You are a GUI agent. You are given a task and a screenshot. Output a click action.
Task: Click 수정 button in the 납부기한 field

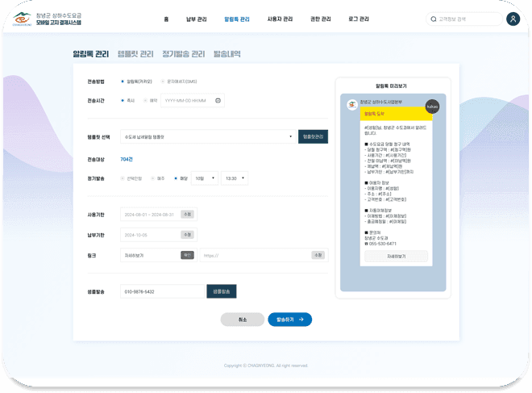[x=187, y=235]
